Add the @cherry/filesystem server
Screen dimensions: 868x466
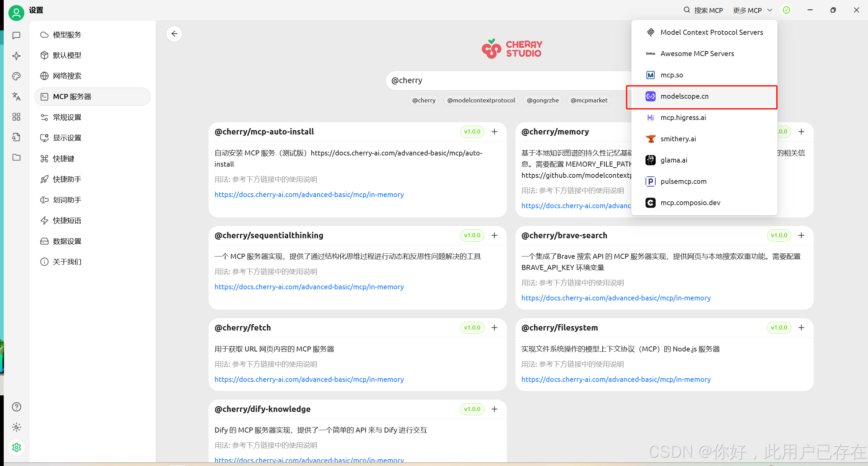pyautogui.click(x=801, y=327)
